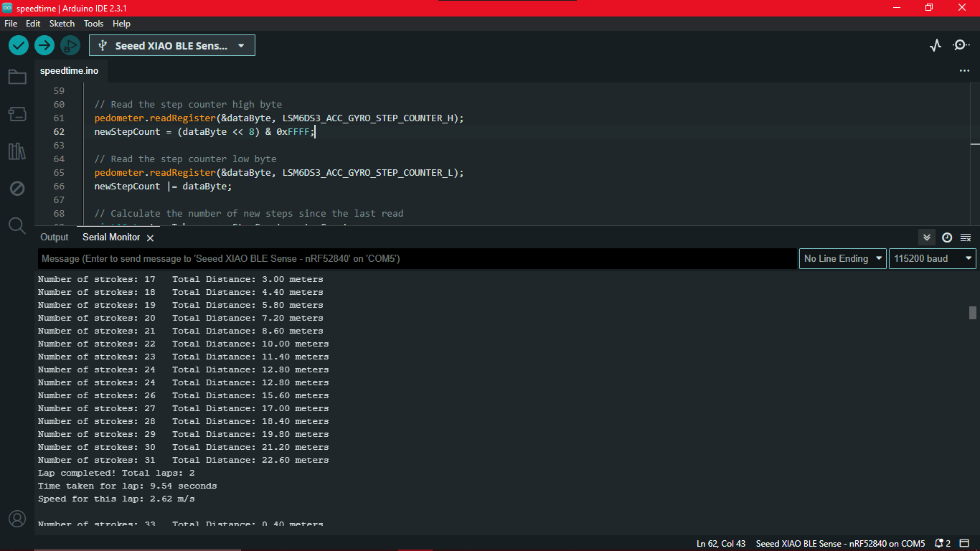Image resolution: width=980 pixels, height=551 pixels.
Task: Open the Debug sidebar icon
Action: (17, 189)
